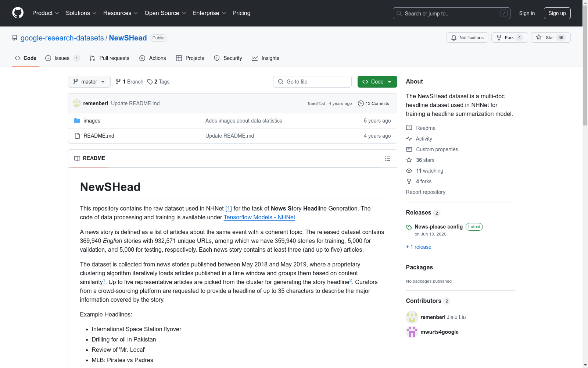Click the Actions play icon
588x368 pixels.
pos(142,58)
